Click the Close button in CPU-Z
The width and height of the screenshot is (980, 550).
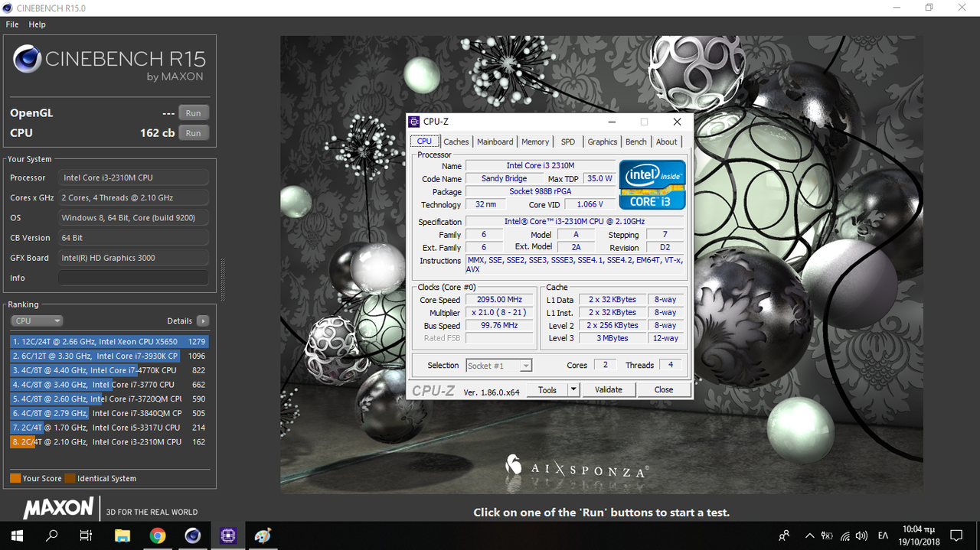(x=664, y=389)
